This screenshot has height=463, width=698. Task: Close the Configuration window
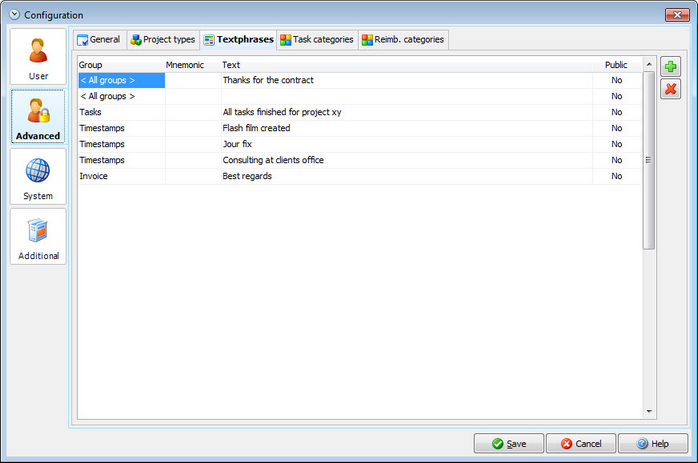click(x=677, y=15)
